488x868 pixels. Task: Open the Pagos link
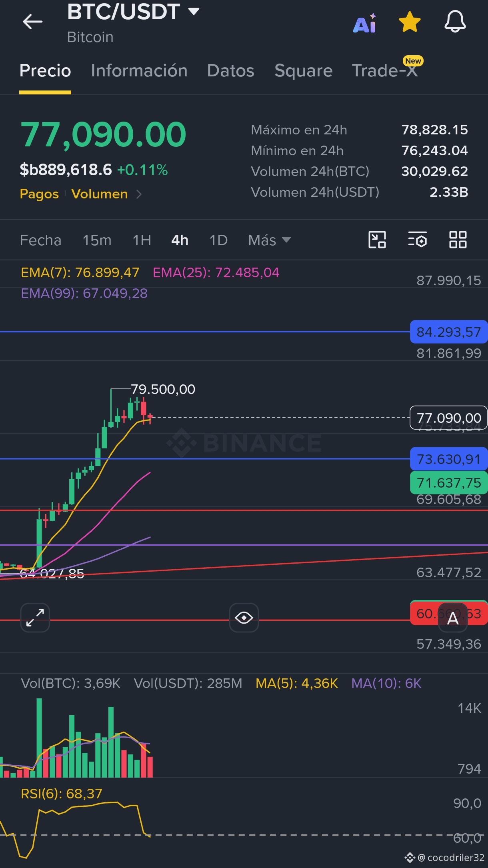coord(39,194)
